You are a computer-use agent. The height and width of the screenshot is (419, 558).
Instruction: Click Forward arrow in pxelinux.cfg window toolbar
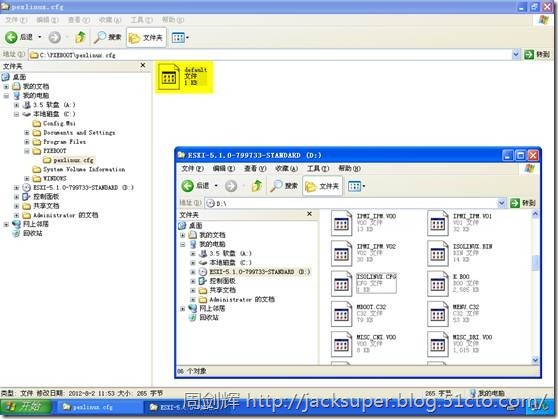click(x=54, y=37)
